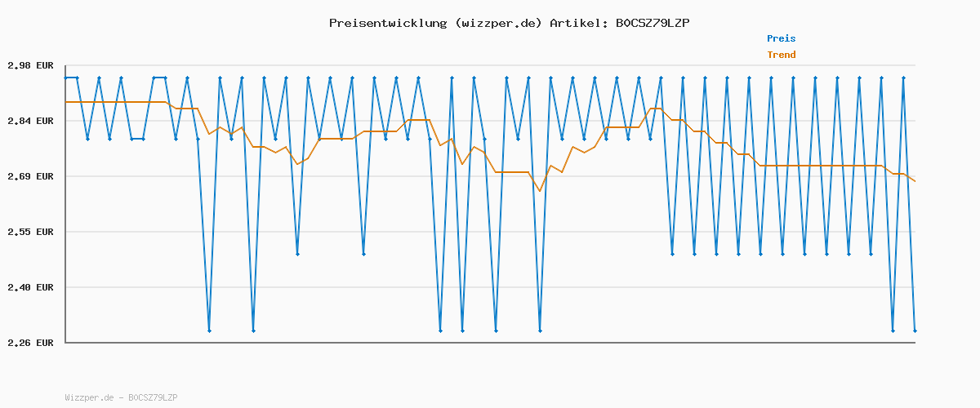
Task: Click the 2.98 EUR axis label
Action: tap(30, 65)
